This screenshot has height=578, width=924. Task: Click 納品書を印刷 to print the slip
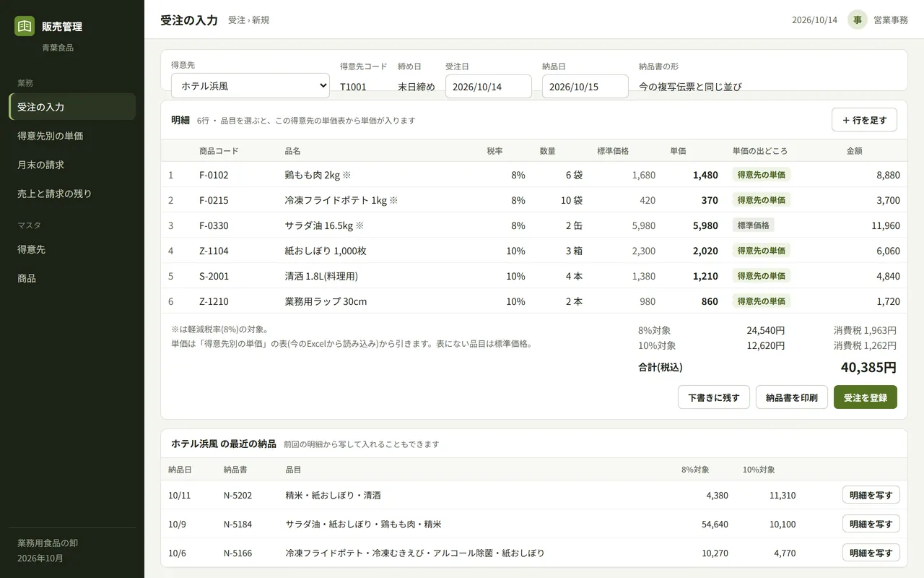point(792,397)
